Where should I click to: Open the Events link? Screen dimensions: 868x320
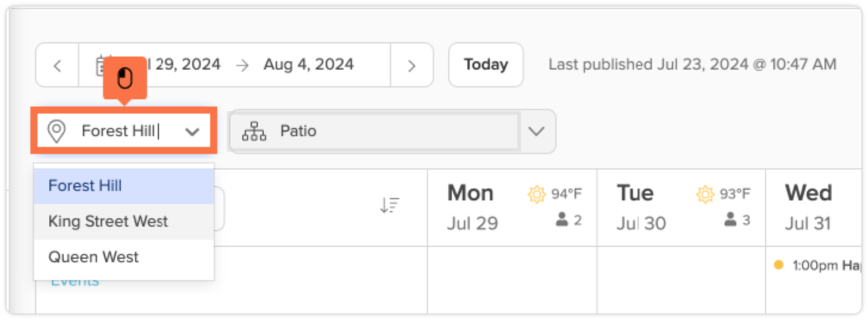coord(74,281)
